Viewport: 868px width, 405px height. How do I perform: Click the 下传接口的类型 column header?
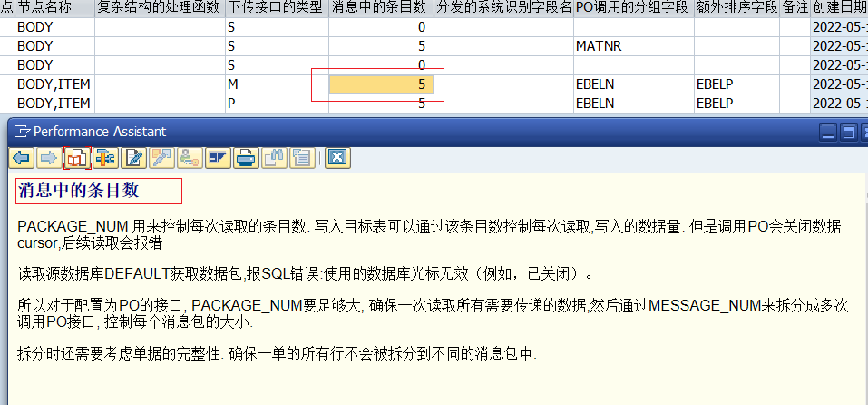(277, 8)
